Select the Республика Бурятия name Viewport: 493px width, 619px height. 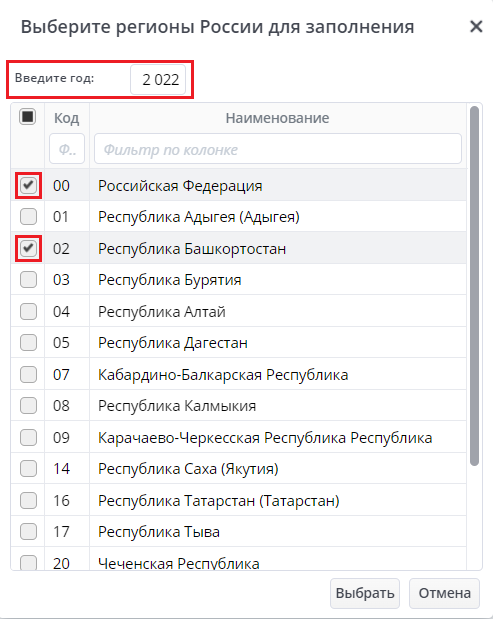coord(170,280)
